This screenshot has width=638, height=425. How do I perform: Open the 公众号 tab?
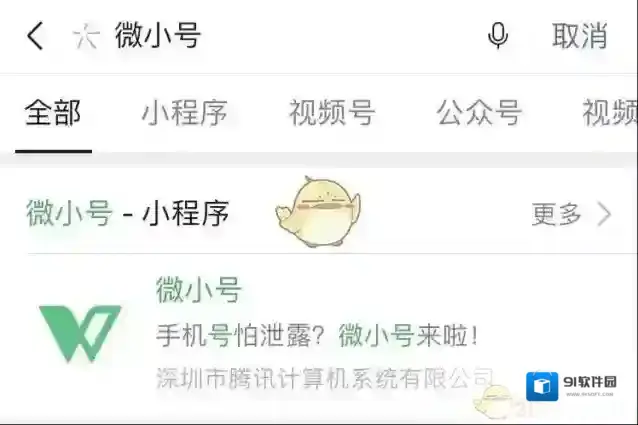479,113
